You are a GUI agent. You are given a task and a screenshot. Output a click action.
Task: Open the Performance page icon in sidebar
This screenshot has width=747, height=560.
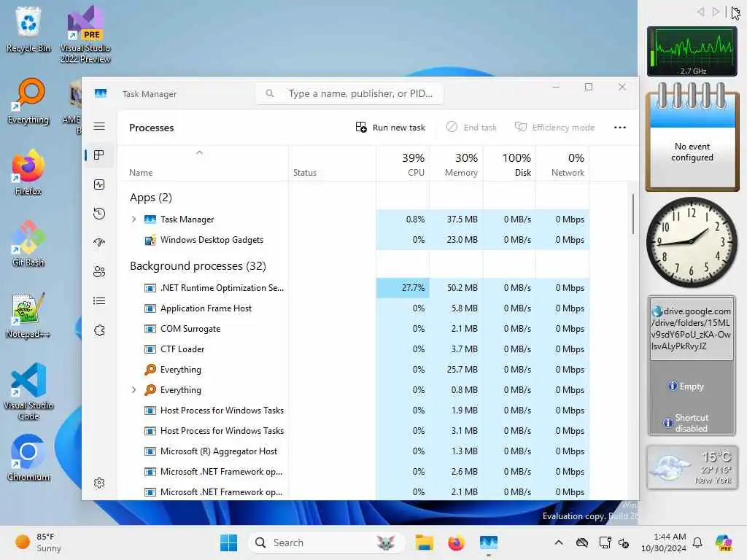coord(99,184)
